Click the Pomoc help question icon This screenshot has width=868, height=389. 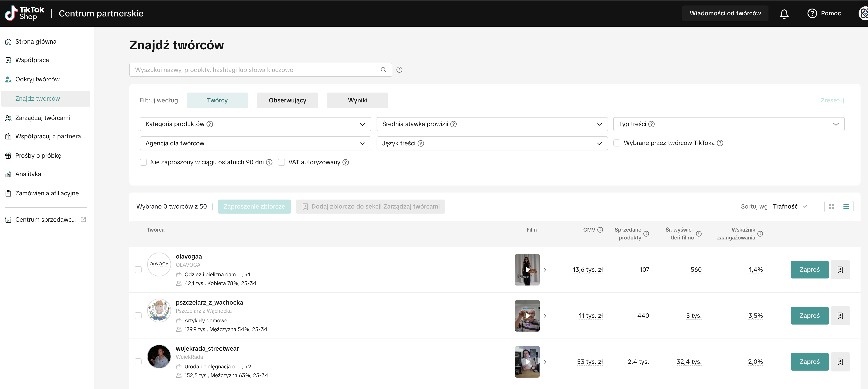812,13
